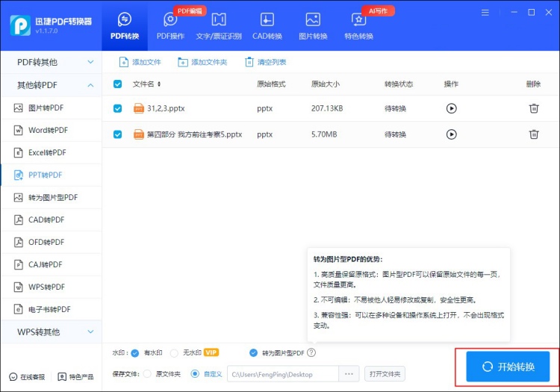
Task: Click the help question mark beside 转为图片型PDF
Action: 311,352
